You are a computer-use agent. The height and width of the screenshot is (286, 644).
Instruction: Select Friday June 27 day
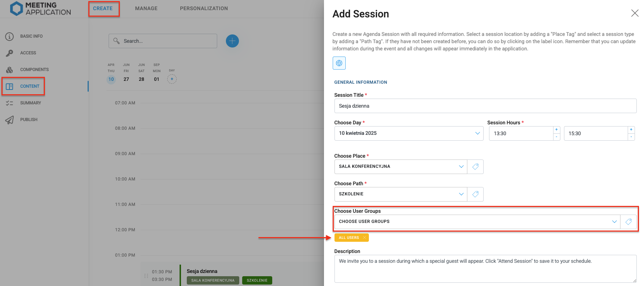[x=126, y=79]
